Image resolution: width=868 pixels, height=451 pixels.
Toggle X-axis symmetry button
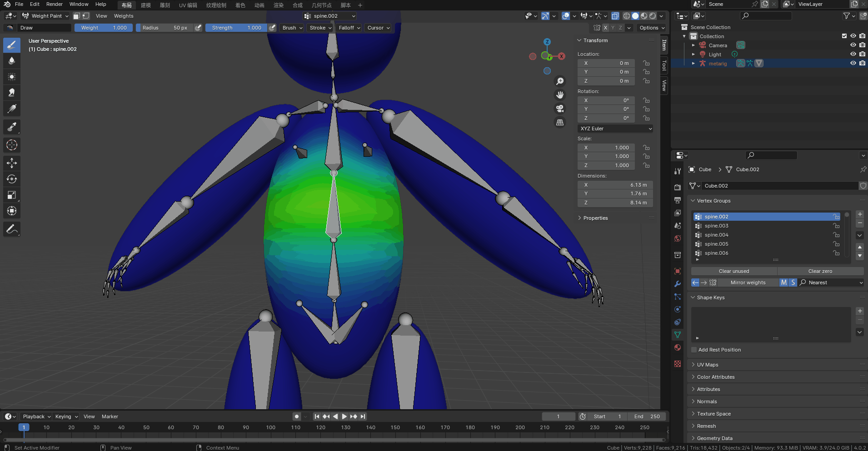coord(605,28)
